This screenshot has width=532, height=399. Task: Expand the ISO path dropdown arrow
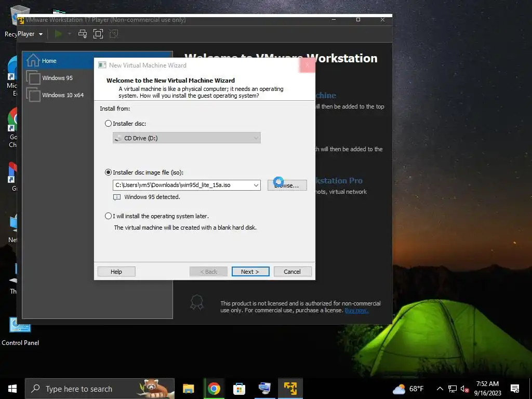tap(256, 185)
